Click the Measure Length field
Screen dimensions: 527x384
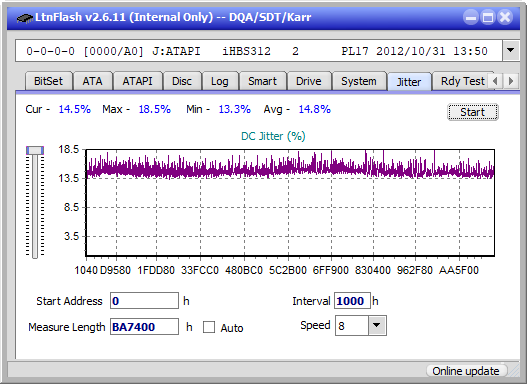[144, 327]
